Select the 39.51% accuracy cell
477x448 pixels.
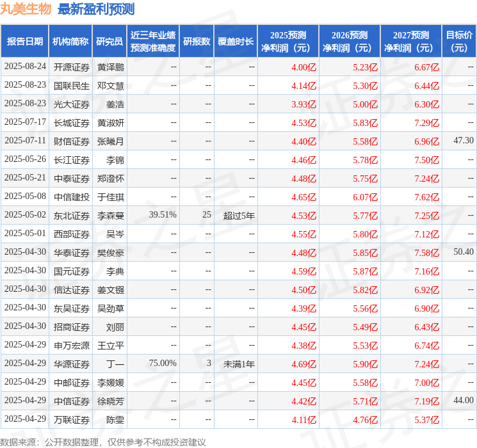click(x=163, y=216)
